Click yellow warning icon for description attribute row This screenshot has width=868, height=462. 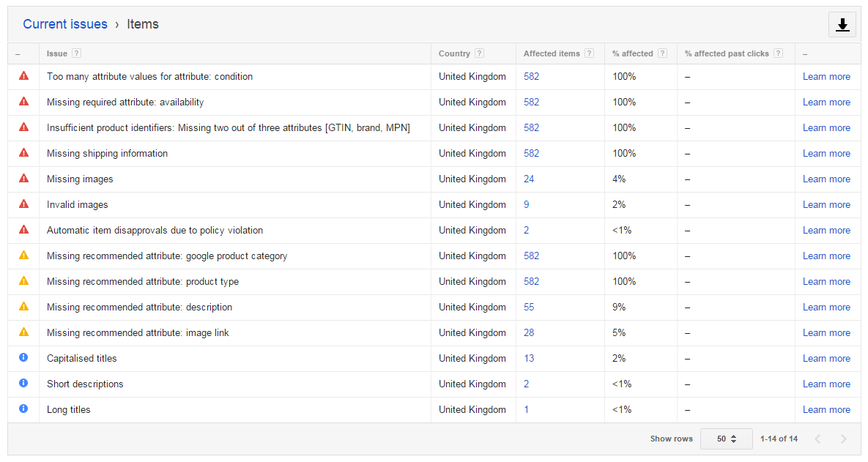coord(23,307)
